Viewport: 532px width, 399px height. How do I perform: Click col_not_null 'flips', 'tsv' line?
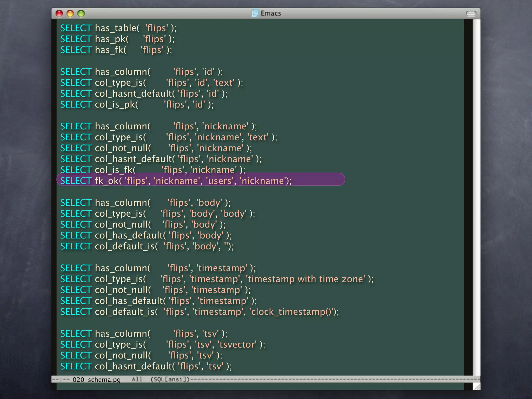tap(141, 355)
